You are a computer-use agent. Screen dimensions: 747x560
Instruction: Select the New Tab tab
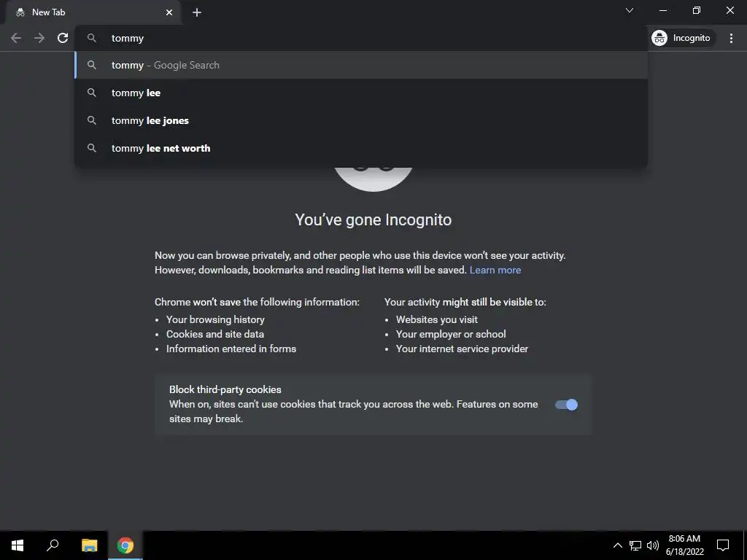[93, 12]
